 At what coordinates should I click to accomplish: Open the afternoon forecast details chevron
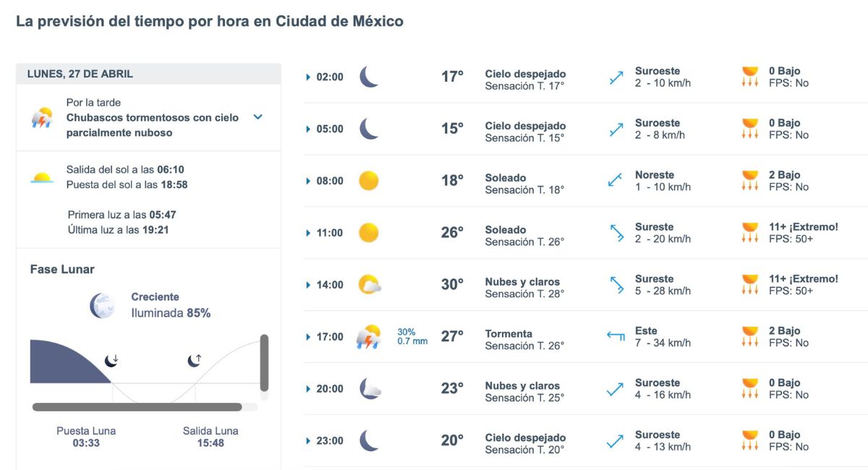click(258, 116)
